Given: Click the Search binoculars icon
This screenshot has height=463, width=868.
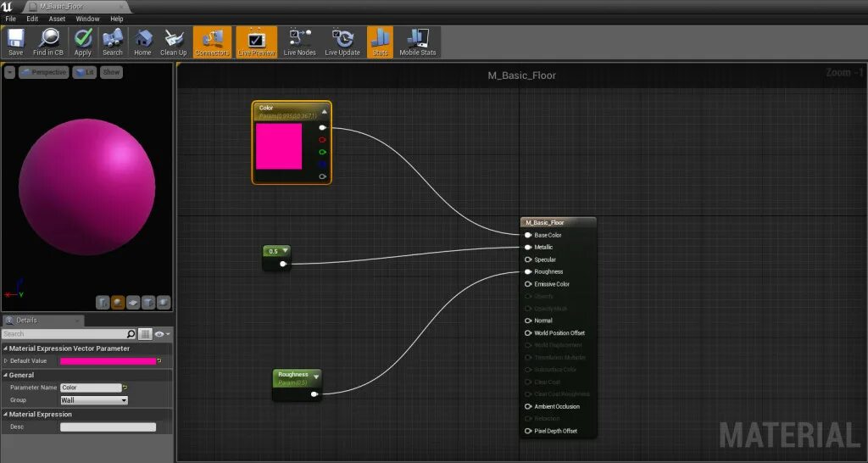Looking at the screenshot, I should [x=113, y=42].
